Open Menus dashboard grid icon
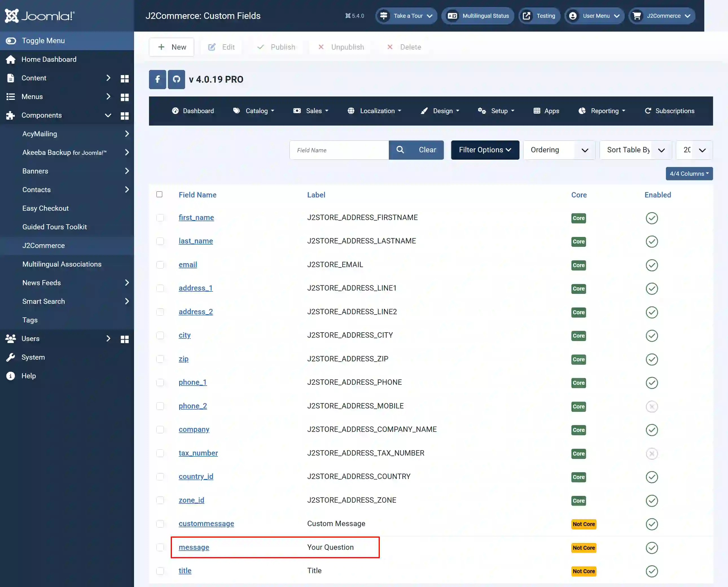Image resolution: width=728 pixels, height=587 pixels. click(x=124, y=97)
